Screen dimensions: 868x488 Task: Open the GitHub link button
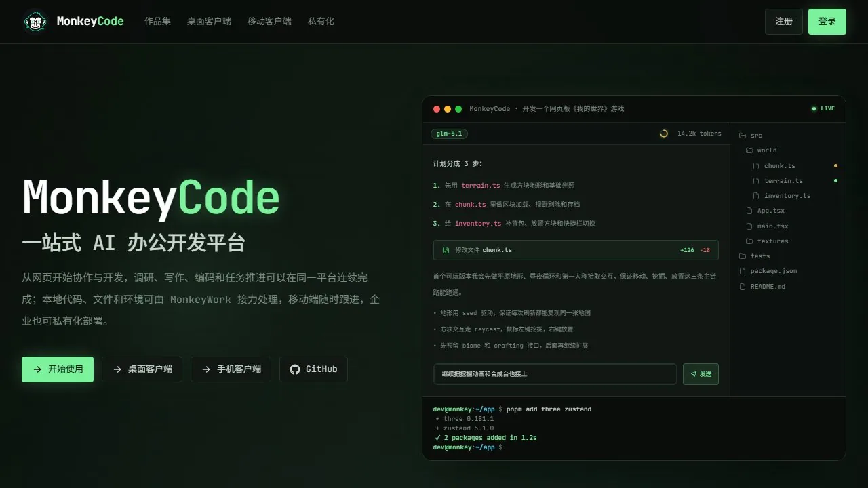(313, 369)
